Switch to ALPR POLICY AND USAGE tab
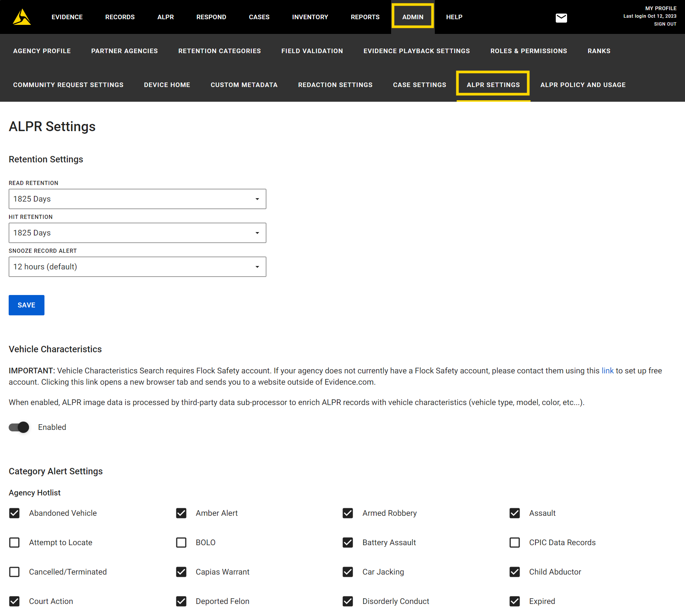This screenshot has height=616, width=685. (x=583, y=85)
